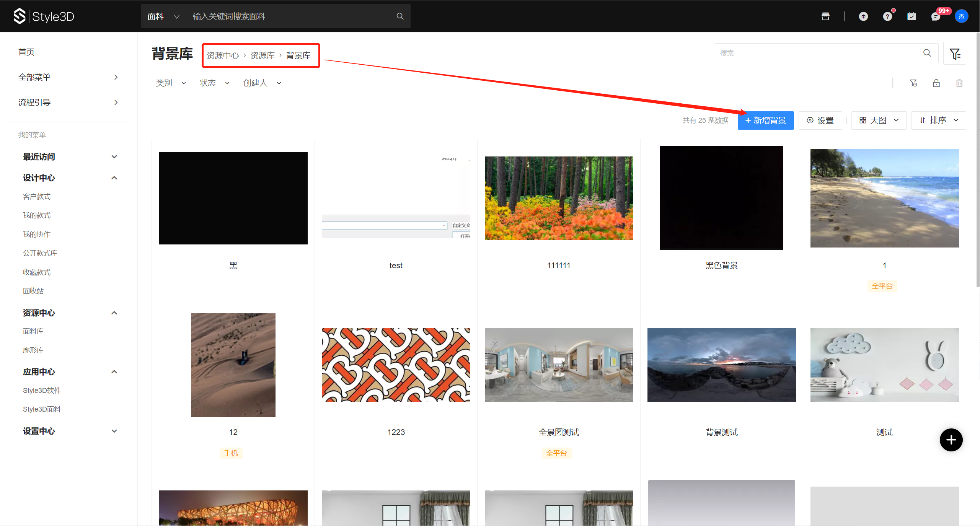Image resolution: width=980 pixels, height=526 pixels.
Task: Open messages with the 99+ badge
Action: point(936,16)
